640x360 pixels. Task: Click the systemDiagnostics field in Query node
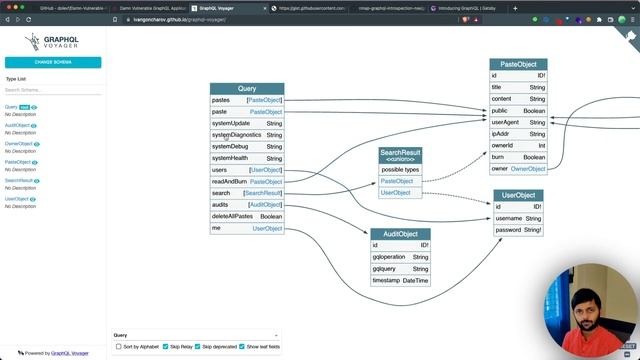(247, 135)
